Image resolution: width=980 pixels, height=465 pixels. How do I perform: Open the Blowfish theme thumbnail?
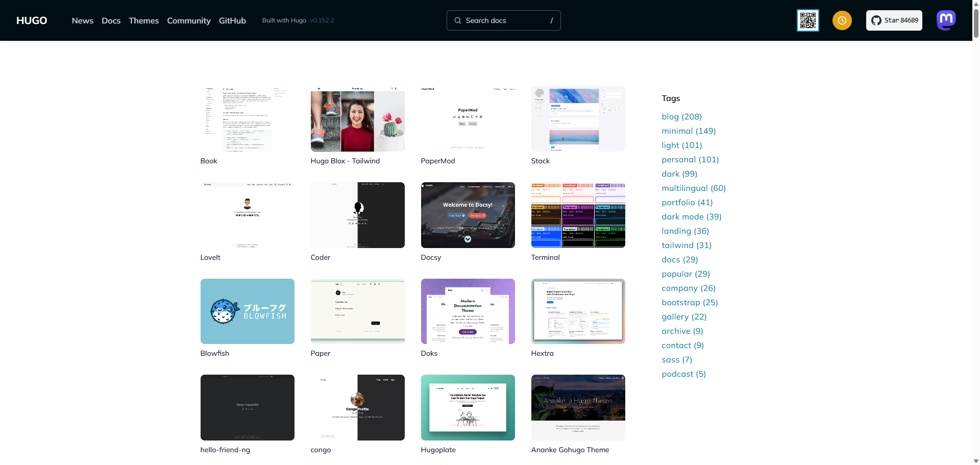[247, 311]
